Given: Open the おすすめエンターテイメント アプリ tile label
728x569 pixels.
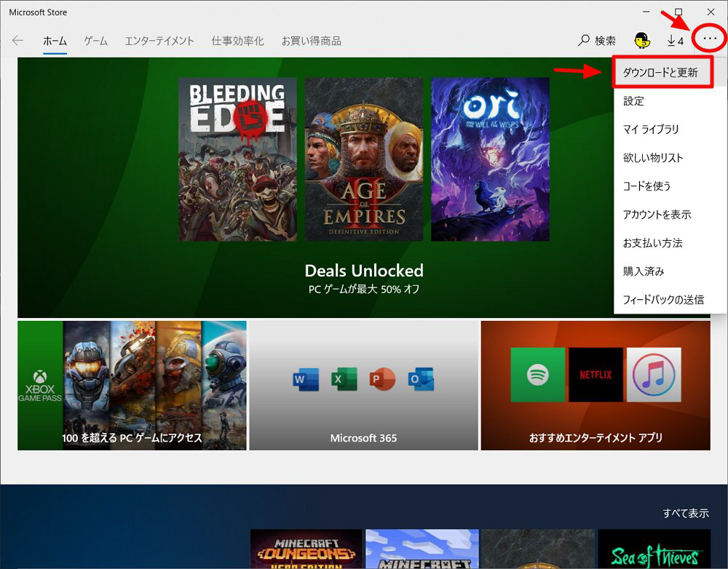Looking at the screenshot, I should pos(596,437).
